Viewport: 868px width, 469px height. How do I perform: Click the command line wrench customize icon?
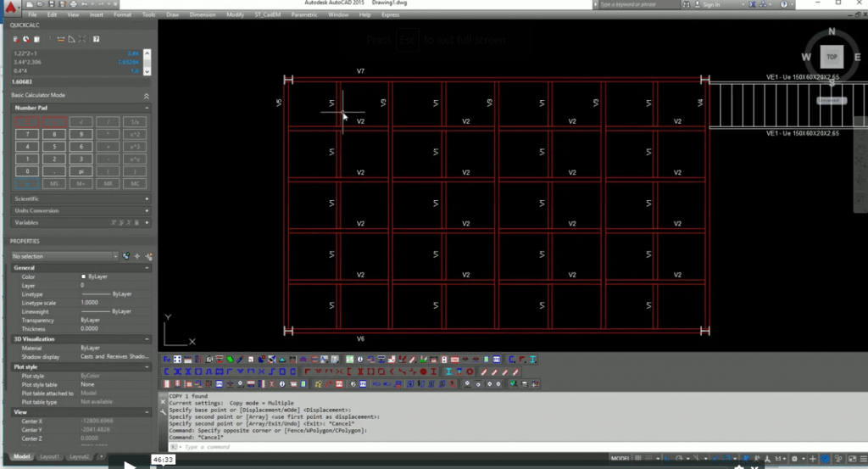(x=163, y=411)
